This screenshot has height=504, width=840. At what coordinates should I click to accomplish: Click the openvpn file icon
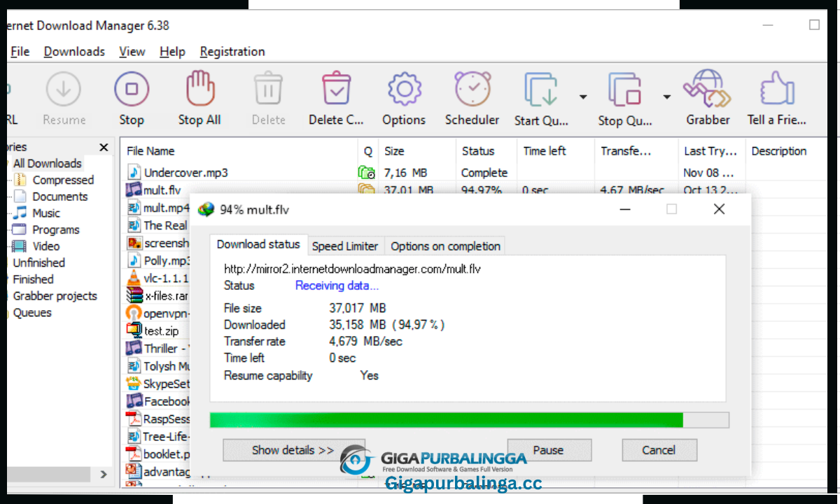pyautogui.click(x=134, y=313)
